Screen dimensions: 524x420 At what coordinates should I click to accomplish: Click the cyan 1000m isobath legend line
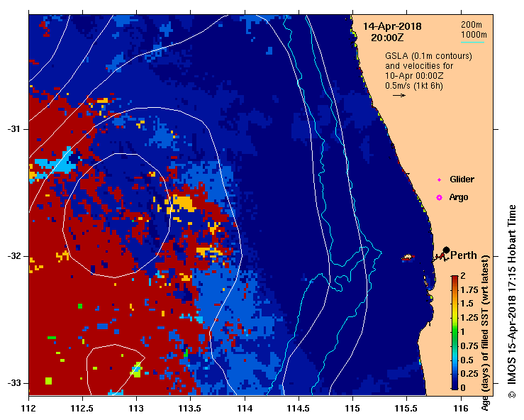click(x=472, y=42)
